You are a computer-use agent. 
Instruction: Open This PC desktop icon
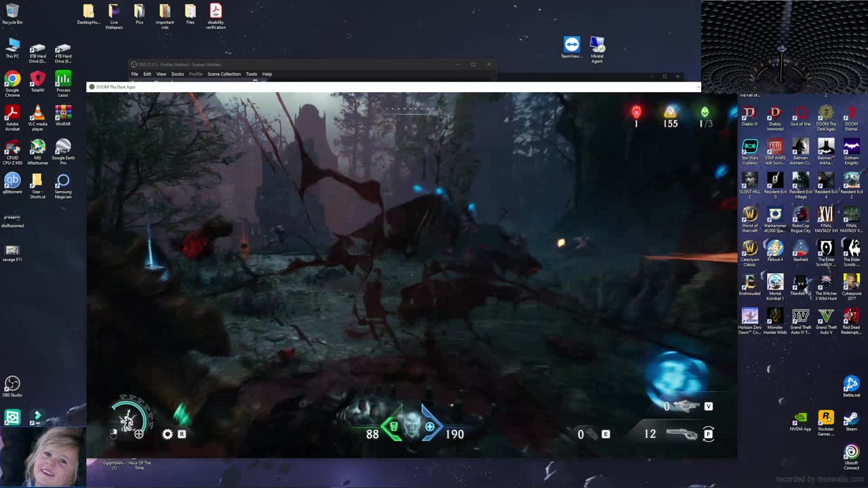point(12,48)
